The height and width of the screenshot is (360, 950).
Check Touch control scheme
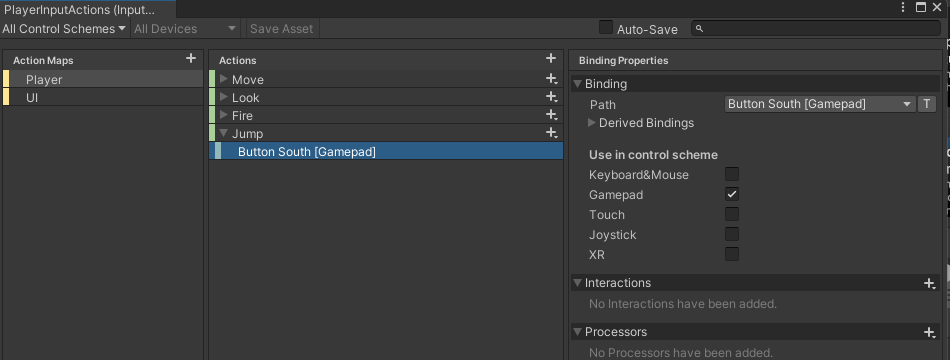[x=732, y=215]
